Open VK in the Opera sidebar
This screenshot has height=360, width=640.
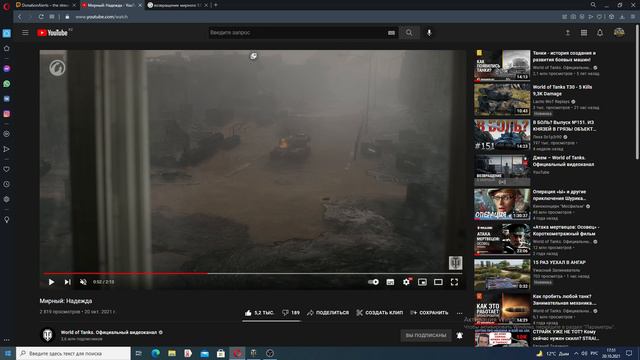pos(7,99)
